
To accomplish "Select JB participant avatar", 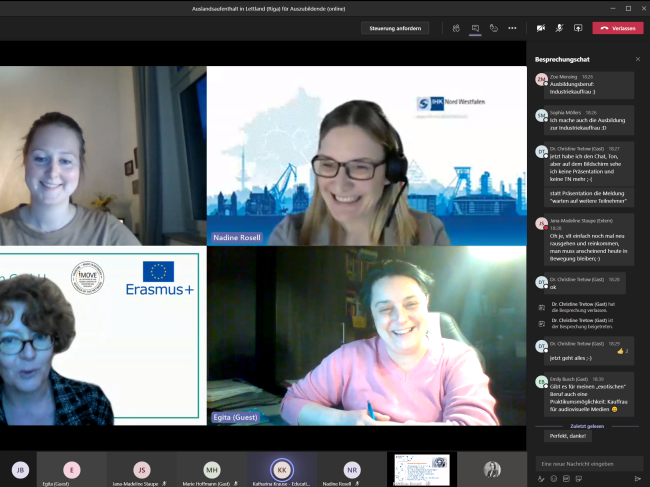I will point(20,470).
